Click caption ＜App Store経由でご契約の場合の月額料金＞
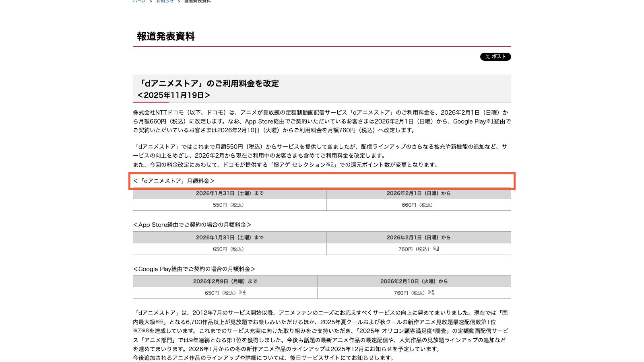 192,225
